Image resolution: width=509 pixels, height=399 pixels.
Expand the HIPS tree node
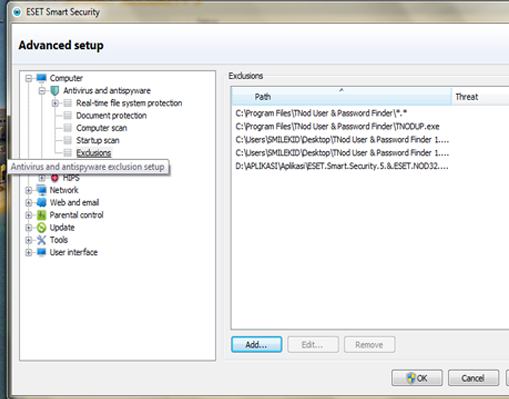(42, 178)
